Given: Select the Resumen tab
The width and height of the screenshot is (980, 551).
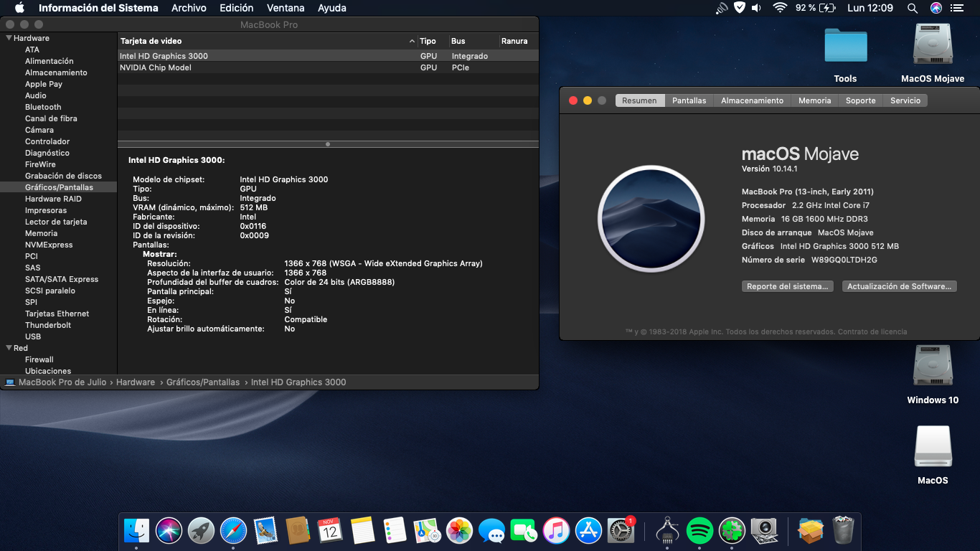Looking at the screenshot, I should (639, 100).
